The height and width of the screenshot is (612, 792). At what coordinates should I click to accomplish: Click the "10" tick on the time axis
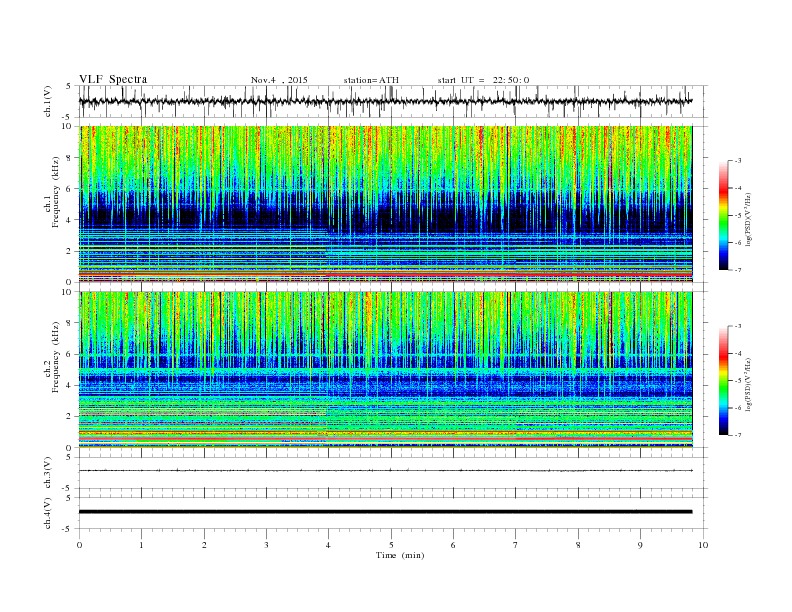point(703,545)
